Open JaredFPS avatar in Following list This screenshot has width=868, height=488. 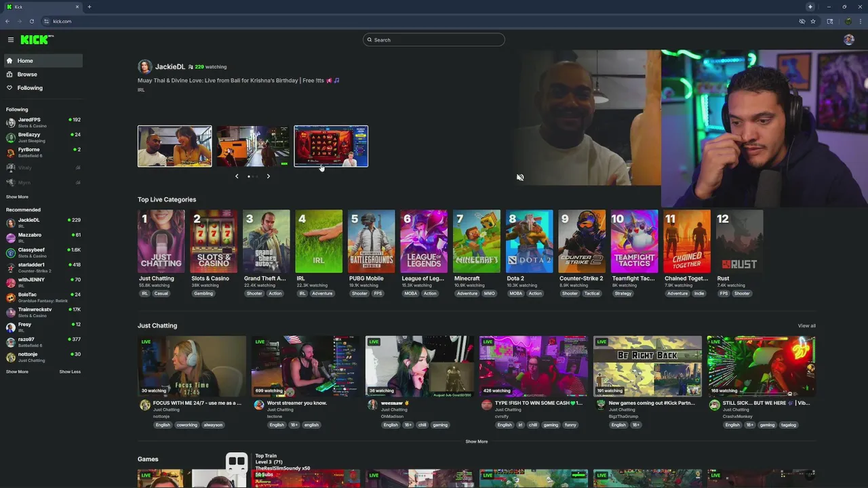pos(11,123)
